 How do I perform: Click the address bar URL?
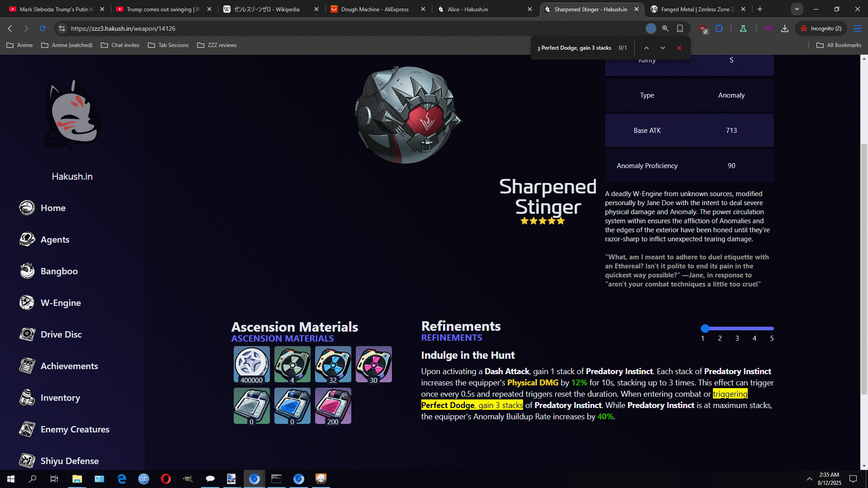tap(123, 28)
